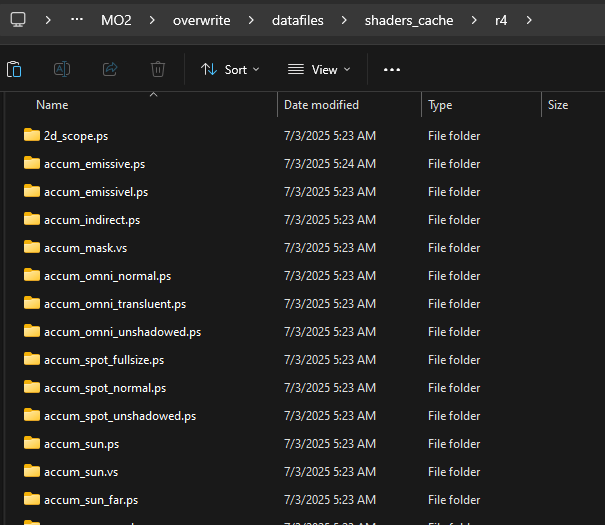Navigate to shaders_cache in the address bar
Viewport: 605px width, 525px height.
[409, 20]
